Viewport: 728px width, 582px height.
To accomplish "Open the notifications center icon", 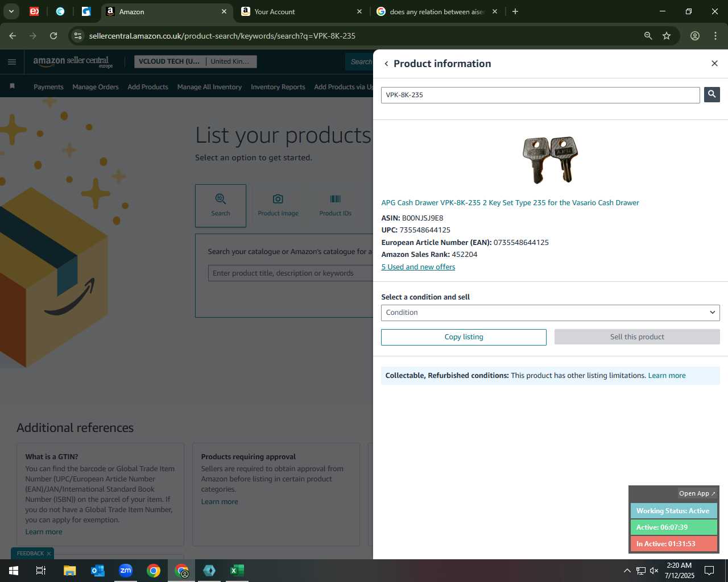I will [709, 571].
